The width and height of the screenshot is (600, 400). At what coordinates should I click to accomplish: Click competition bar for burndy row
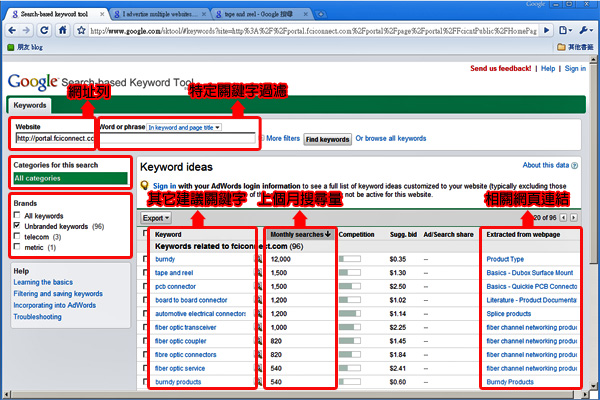(350, 259)
